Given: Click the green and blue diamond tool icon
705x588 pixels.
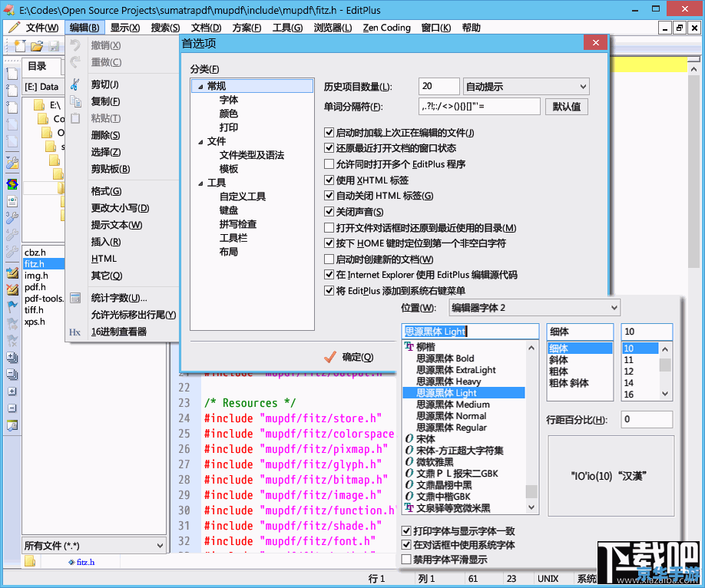Looking at the screenshot, I should [12, 184].
